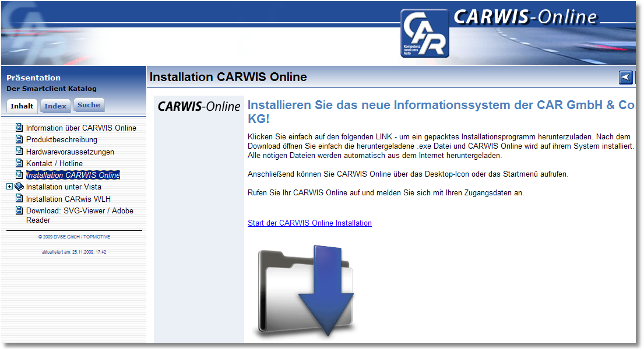Click the back arrow icon in header
Viewport: 644px width, 351px height.
point(625,78)
